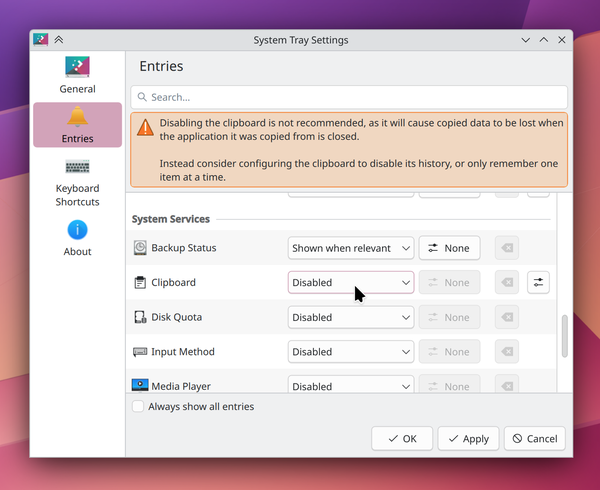
Task: Expand the Clipboard visibility dropdown
Action: click(350, 283)
